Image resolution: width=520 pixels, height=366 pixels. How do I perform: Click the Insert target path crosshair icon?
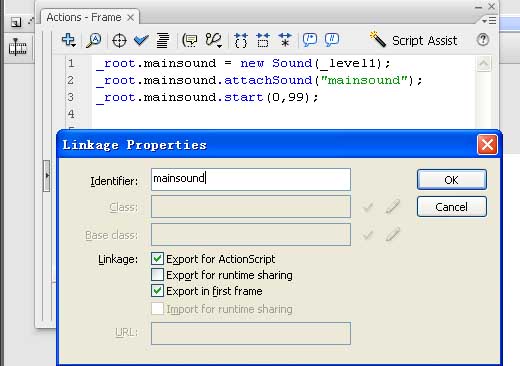point(119,41)
